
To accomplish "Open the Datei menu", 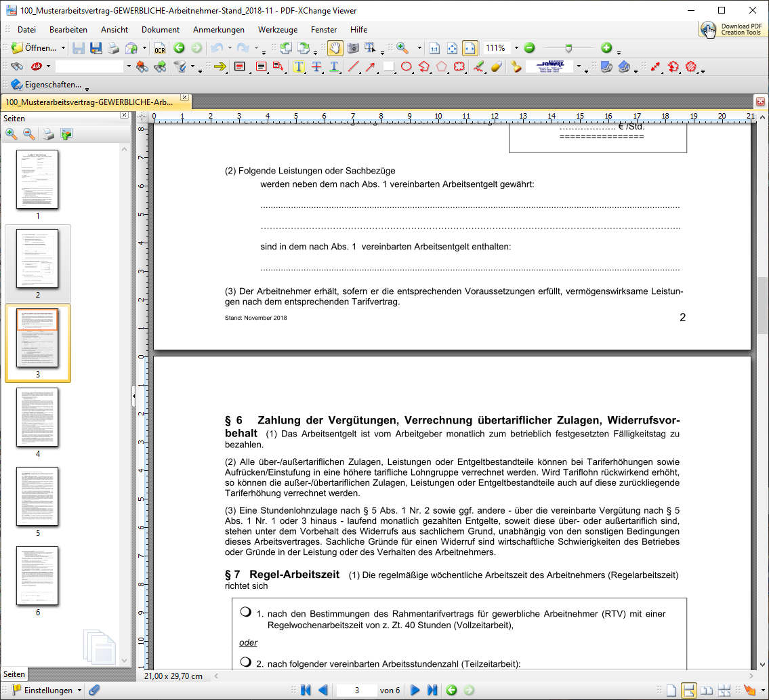I will pos(26,29).
